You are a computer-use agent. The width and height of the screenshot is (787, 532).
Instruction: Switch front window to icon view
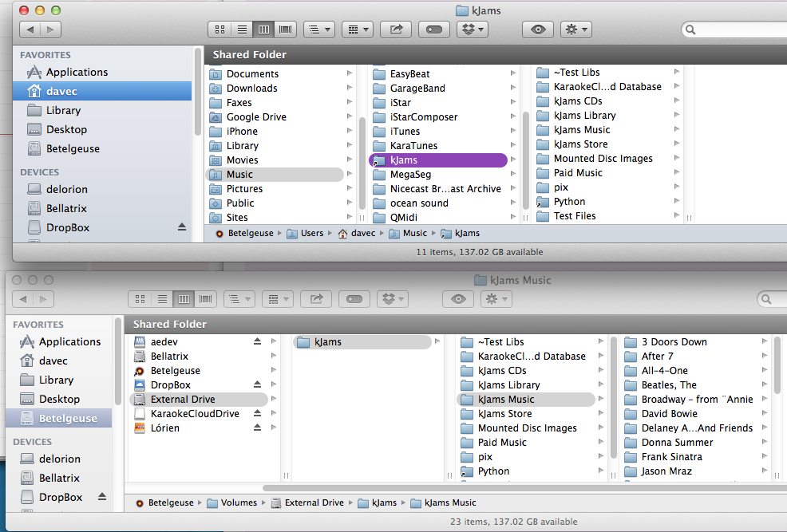(x=219, y=30)
